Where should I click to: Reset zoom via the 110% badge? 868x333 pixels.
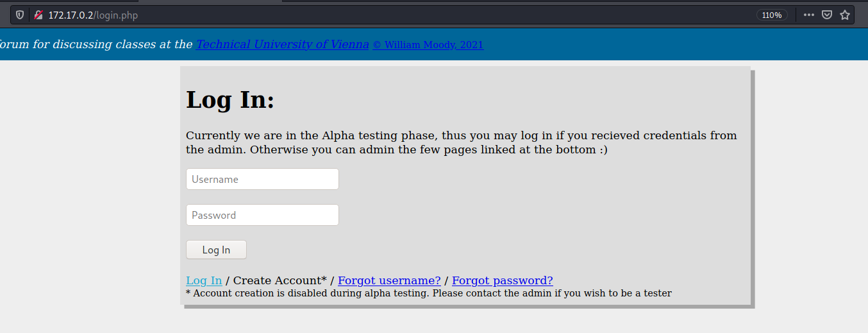(x=772, y=15)
